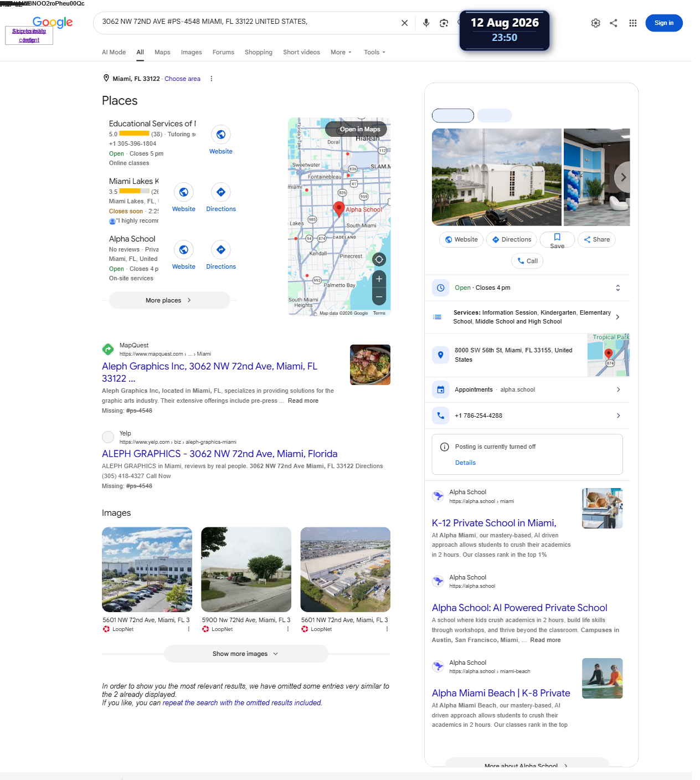This screenshot has width=700, height=780.
Task: Go to Google logo homepage
Action: (53, 22)
